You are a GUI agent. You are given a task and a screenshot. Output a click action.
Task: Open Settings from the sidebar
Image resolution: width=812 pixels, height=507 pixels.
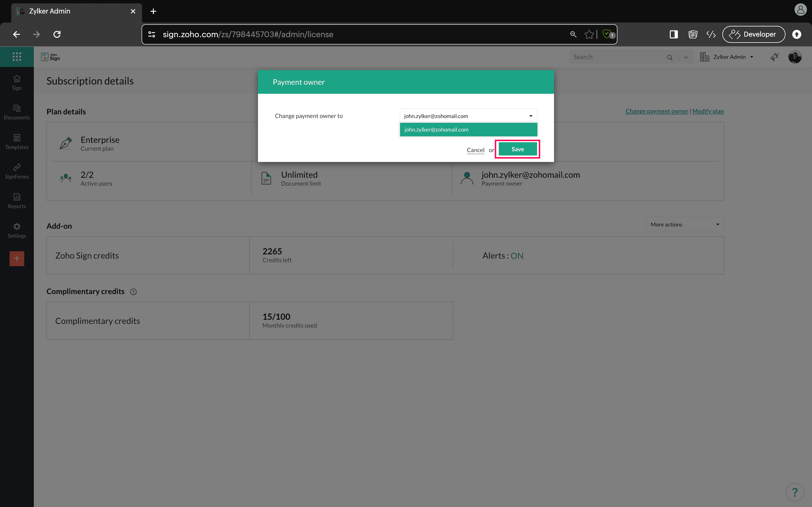[17, 230]
